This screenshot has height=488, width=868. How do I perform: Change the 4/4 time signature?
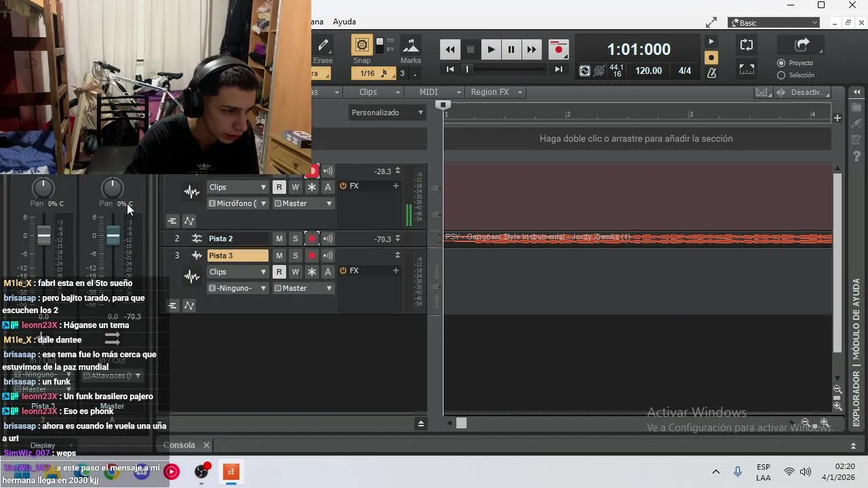(685, 70)
